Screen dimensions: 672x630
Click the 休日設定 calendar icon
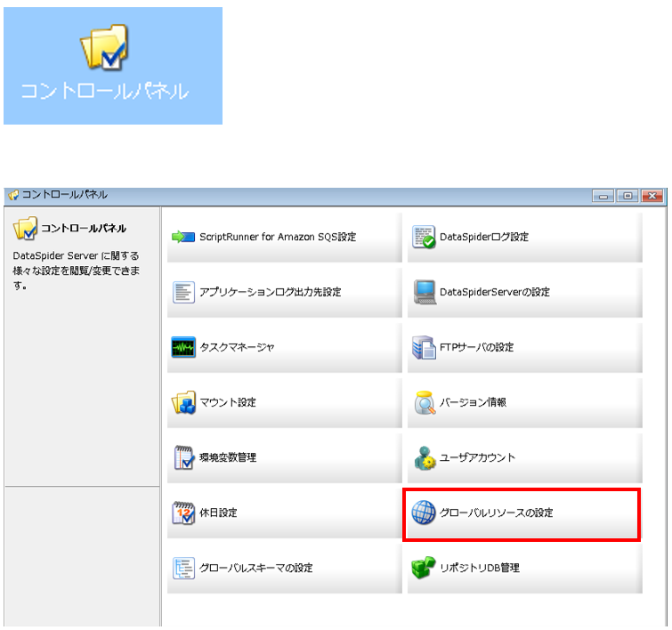(182, 513)
